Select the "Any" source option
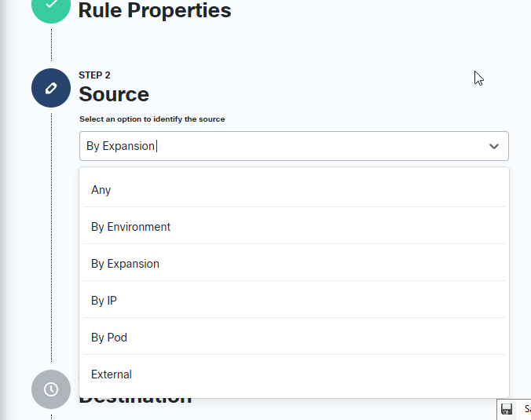The image size is (531, 420). click(101, 190)
